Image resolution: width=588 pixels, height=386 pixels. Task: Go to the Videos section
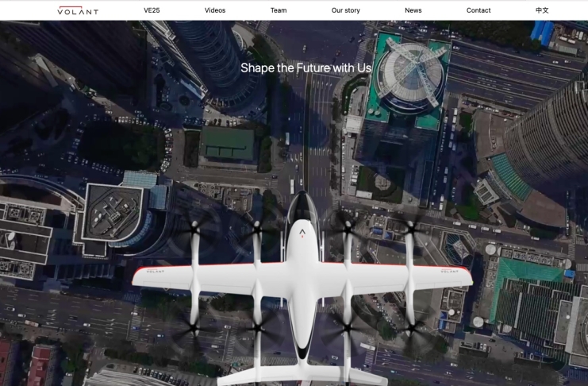[215, 10]
